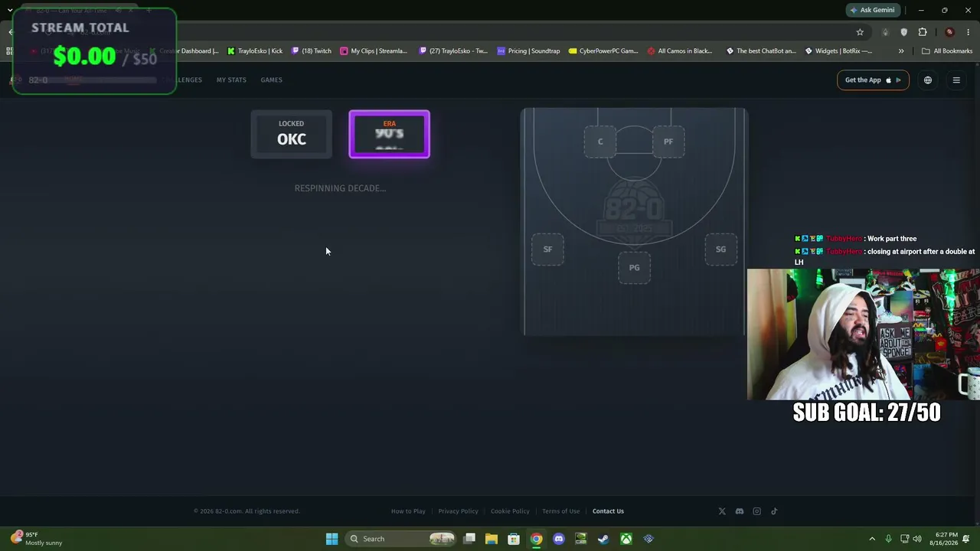This screenshot has width=980, height=551.
Task: Open the last pinned taskbar app icon
Action: click(648, 539)
